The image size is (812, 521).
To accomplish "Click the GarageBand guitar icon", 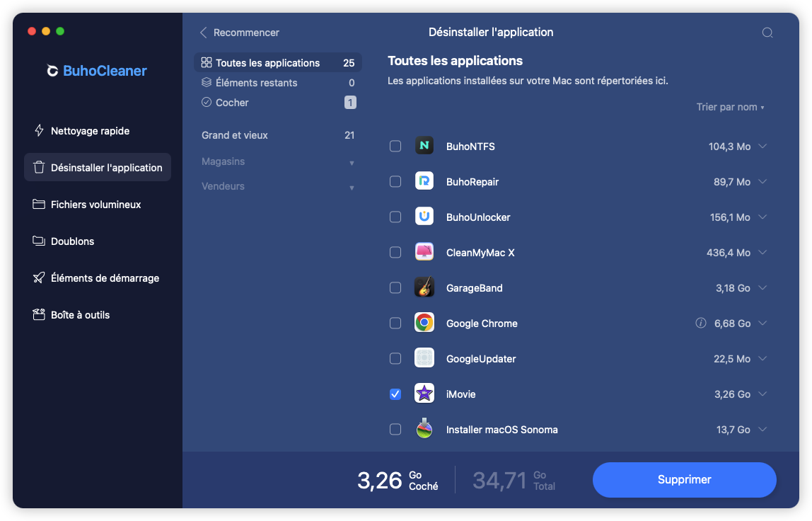I will click(x=424, y=287).
